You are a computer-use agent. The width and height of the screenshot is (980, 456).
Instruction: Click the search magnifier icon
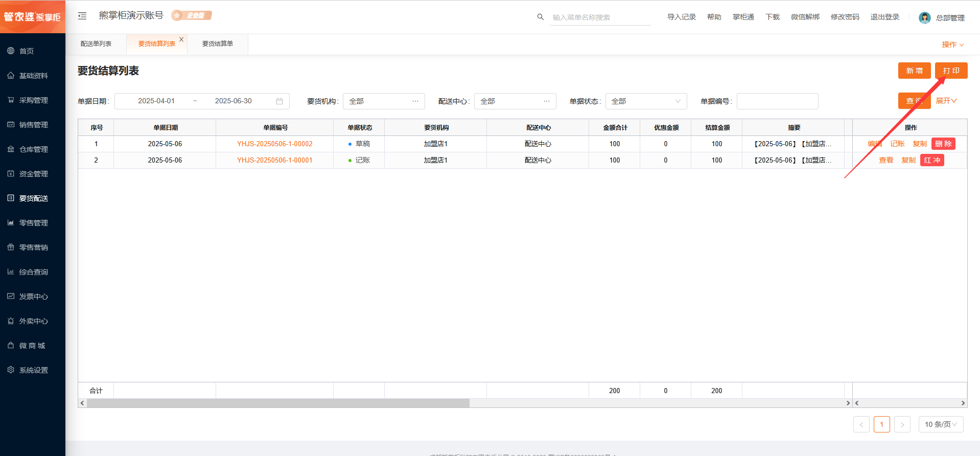(540, 17)
